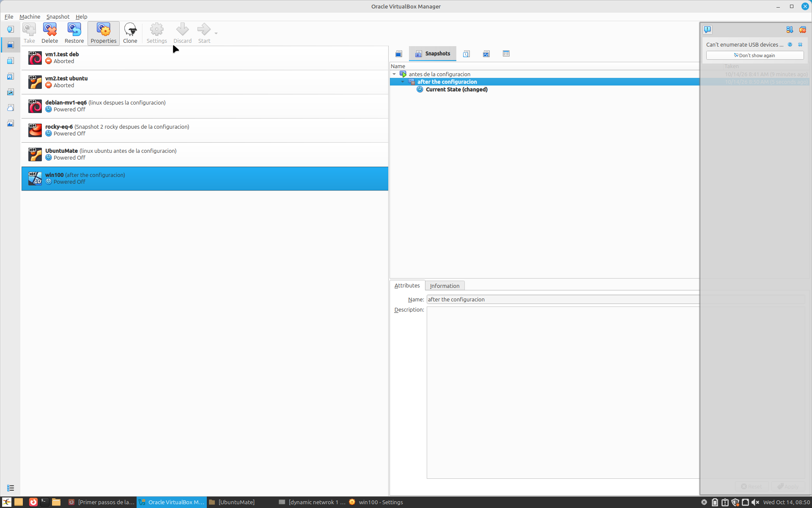Collapse the 'antes de la configuracion' snapshot

point(394,74)
